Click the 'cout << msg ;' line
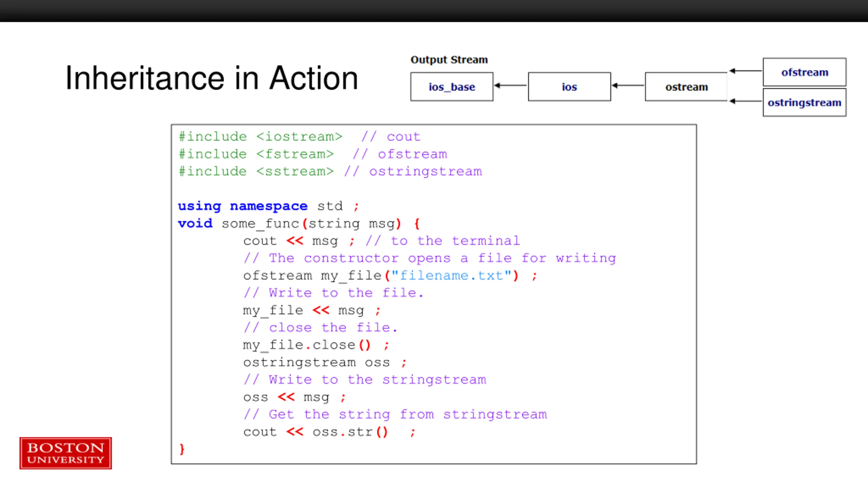 coord(299,241)
